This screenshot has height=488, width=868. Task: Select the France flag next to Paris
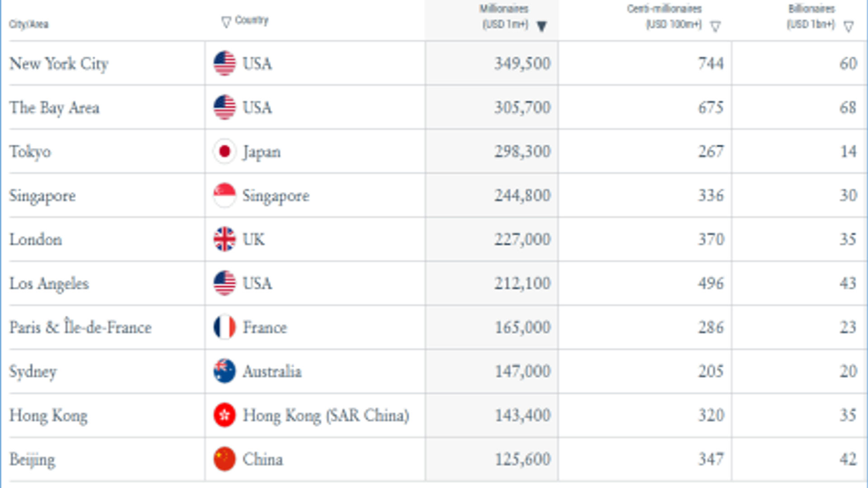pyautogui.click(x=224, y=327)
